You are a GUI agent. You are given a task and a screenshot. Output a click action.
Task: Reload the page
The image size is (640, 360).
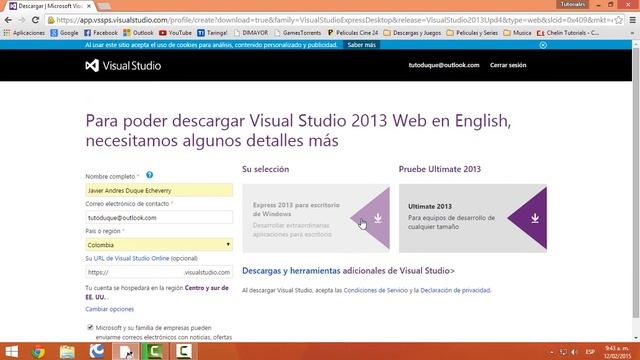(36, 20)
